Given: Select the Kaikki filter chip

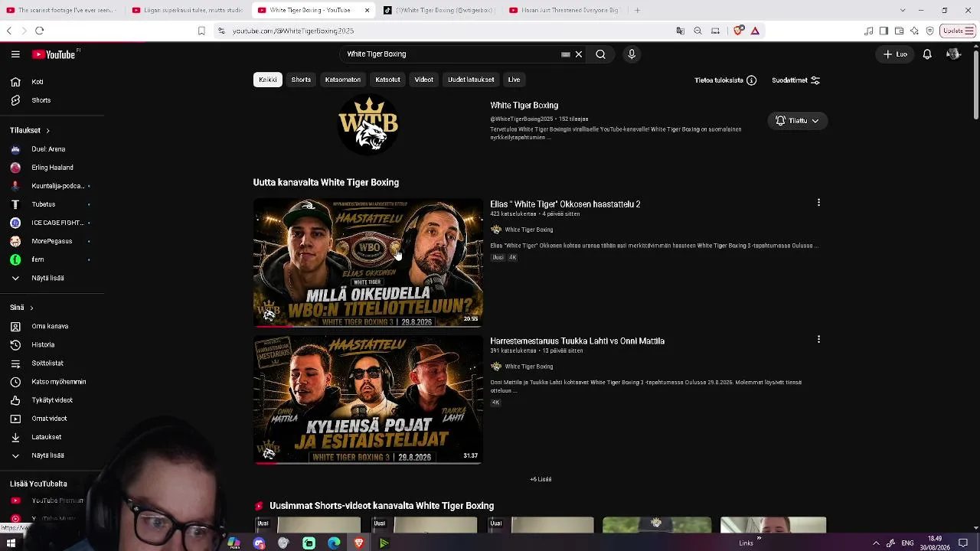Looking at the screenshot, I should coord(268,80).
